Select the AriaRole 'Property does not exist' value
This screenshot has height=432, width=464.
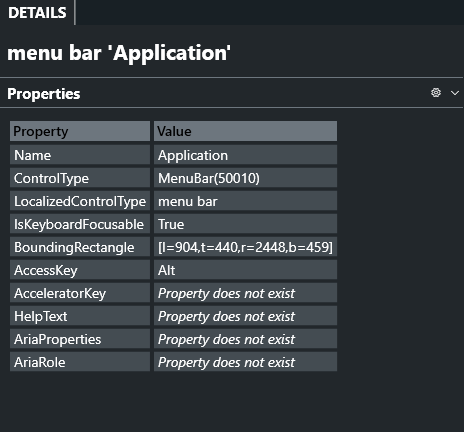245,362
